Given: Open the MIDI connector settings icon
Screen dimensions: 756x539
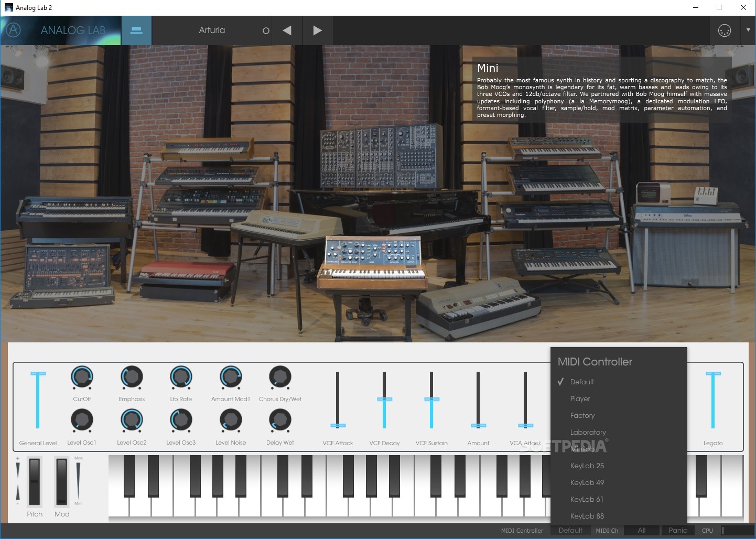Looking at the screenshot, I should (724, 30).
